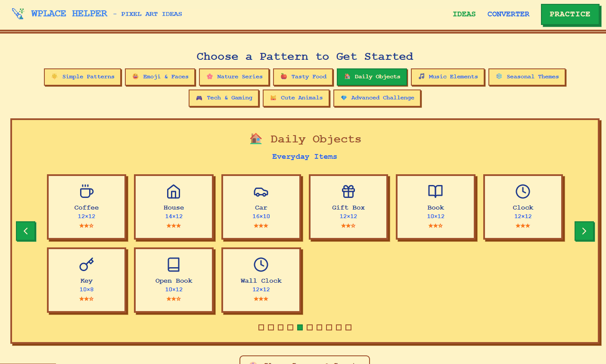
Task: Choose the House pattern icon
Action: (x=174, y=191)
